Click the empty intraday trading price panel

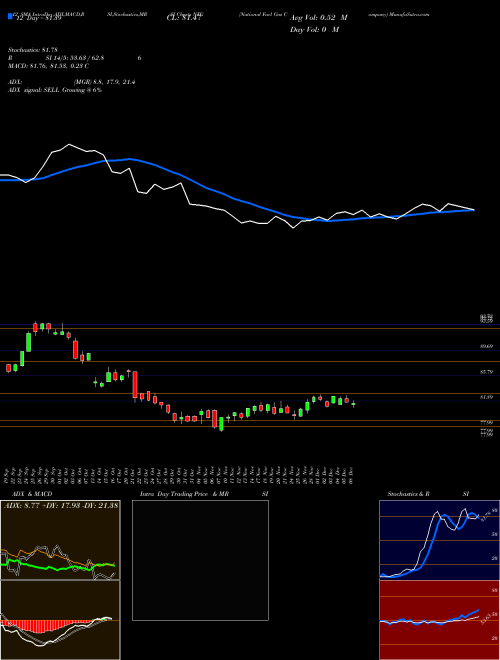(x=200, y=560)
